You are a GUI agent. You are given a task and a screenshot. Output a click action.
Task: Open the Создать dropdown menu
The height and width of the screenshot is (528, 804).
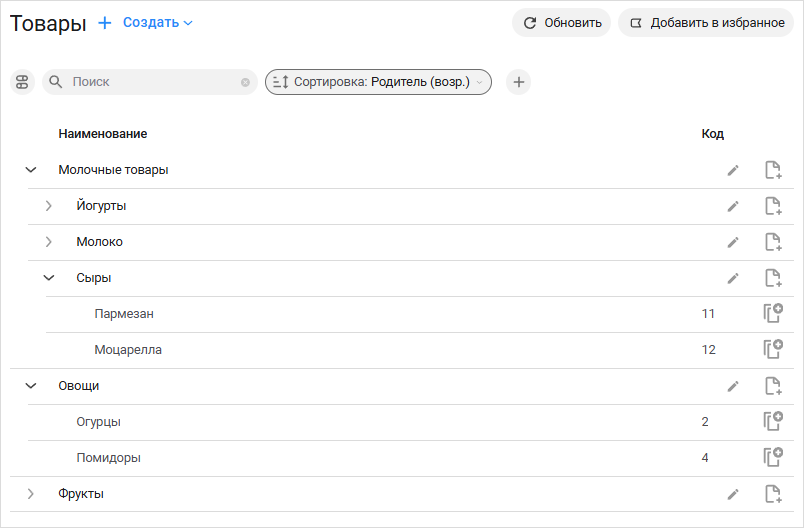(x=157, y=23)
